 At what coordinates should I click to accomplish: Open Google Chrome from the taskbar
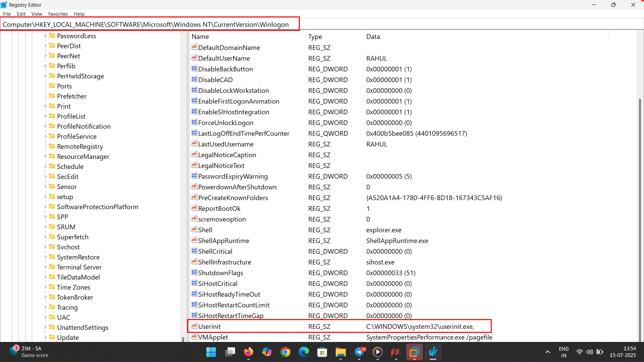285,352
